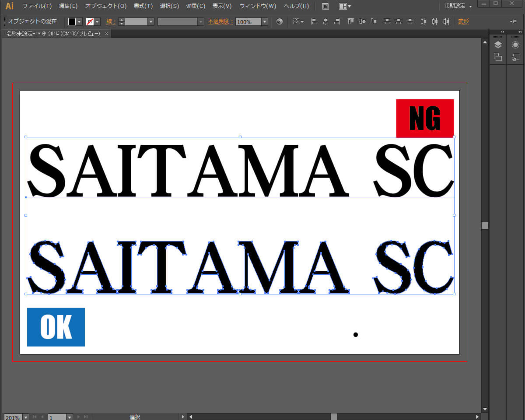This screenshot has width=525, height=420.
Task: Collapse the left dock panel column arrows
Action: [x=502, y=32]
